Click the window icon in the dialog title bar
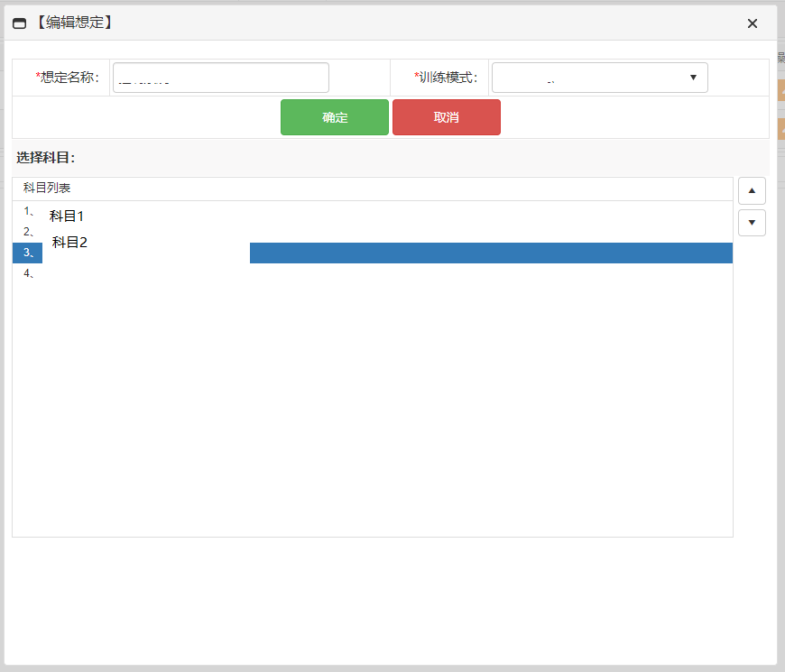785x672 pixels. pyautogui.click(x=20, y=23)
